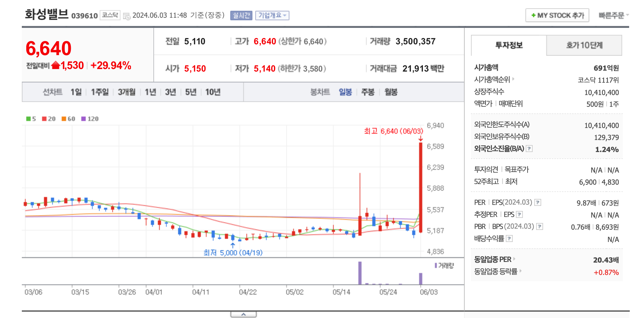
Task: Click the 04/22 date on chart axis
Action: (x=248, y=292)
